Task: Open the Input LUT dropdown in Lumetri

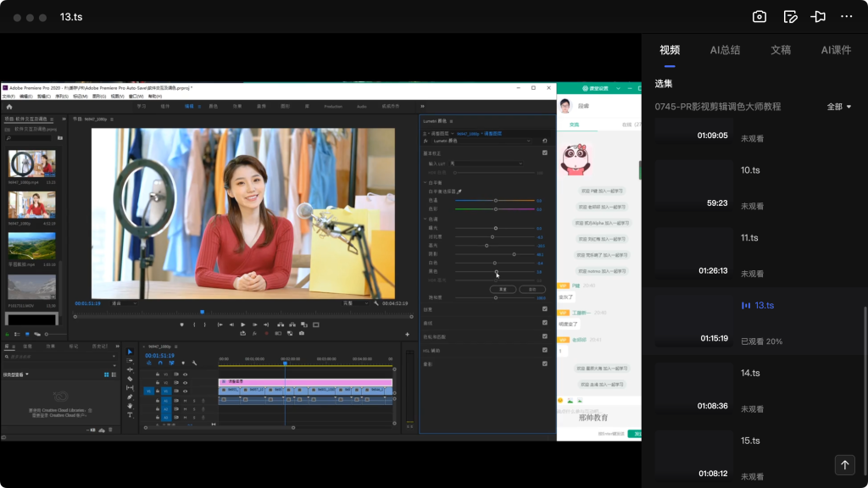Action: pyautogui.click(x=486, y=164)
